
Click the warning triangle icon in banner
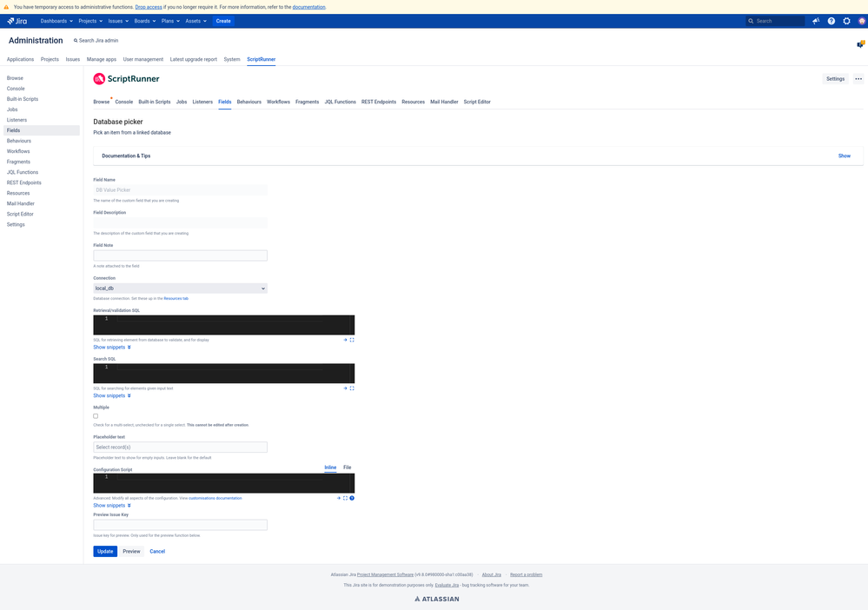coord(6,7)
